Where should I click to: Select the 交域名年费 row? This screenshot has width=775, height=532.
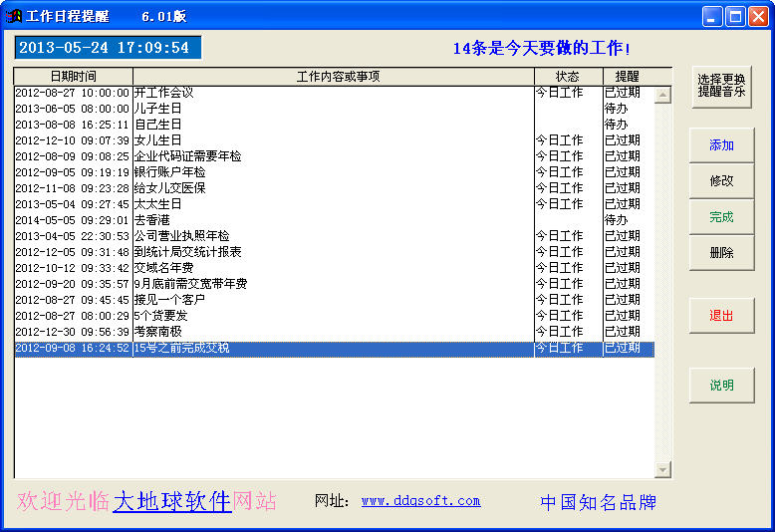(x=334, y=267)
